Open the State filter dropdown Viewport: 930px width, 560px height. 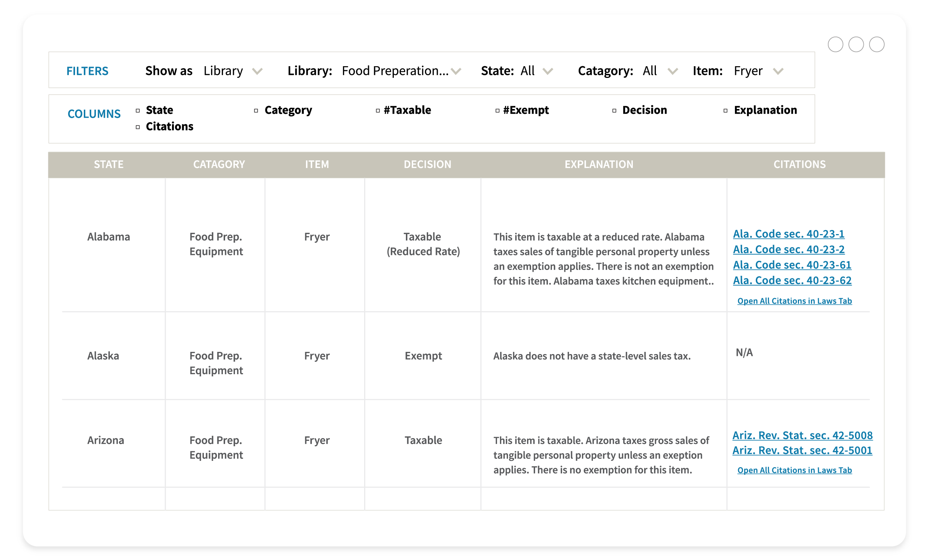pos(548,71)
